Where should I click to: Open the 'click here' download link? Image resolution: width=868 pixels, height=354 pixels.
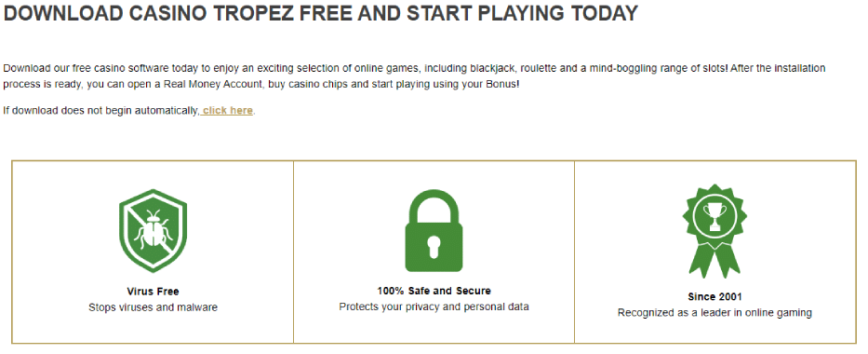click(228, 110)
